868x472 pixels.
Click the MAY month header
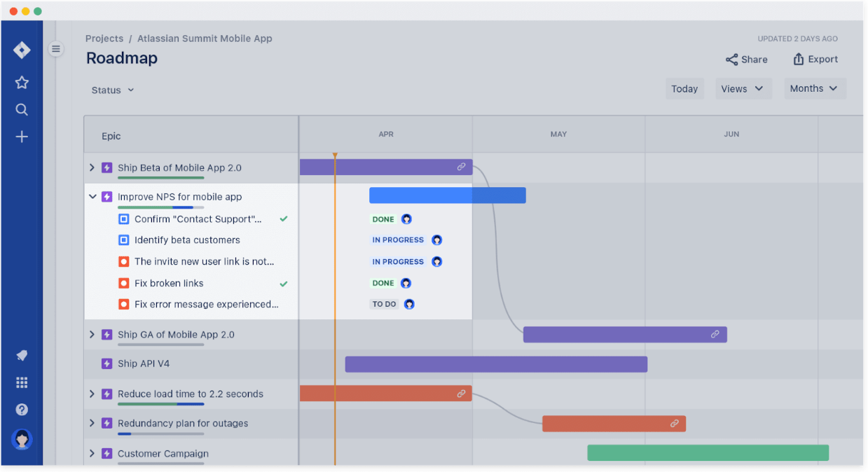coord(558,134)
